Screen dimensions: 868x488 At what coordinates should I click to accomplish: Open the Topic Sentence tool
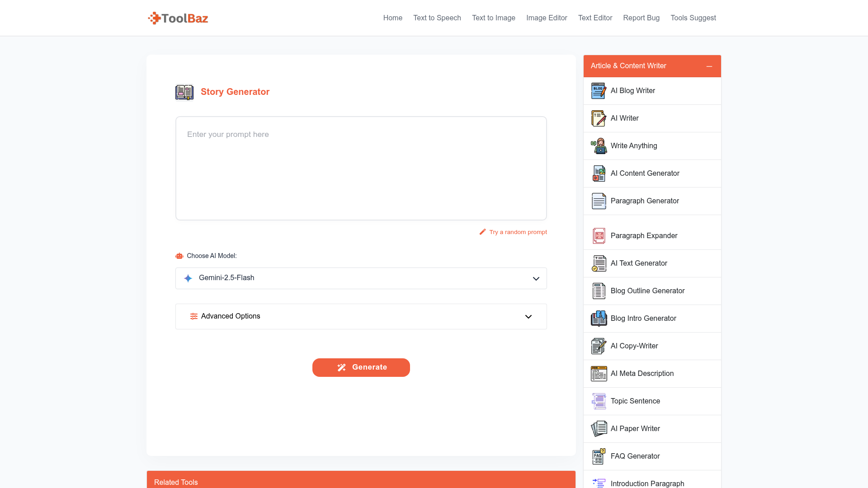point(635,401)
